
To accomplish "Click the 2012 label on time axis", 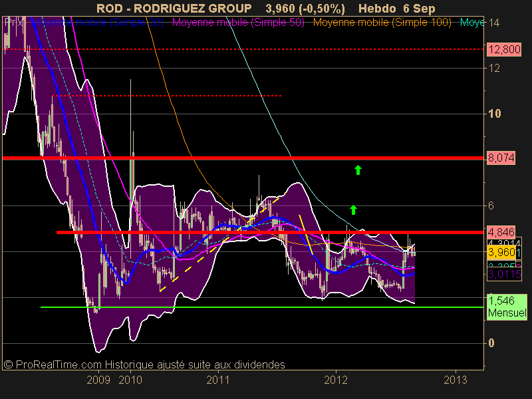I will 336,380.
